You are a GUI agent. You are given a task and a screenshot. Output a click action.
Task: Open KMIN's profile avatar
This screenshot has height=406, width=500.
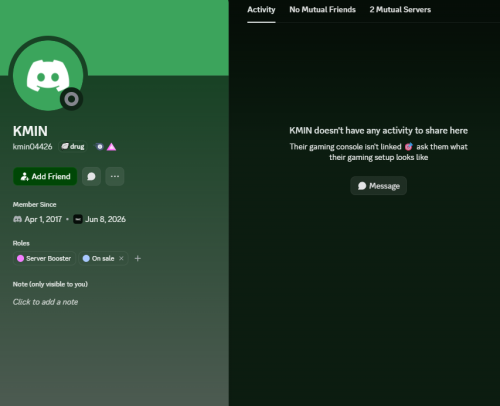tap(48, 75)
